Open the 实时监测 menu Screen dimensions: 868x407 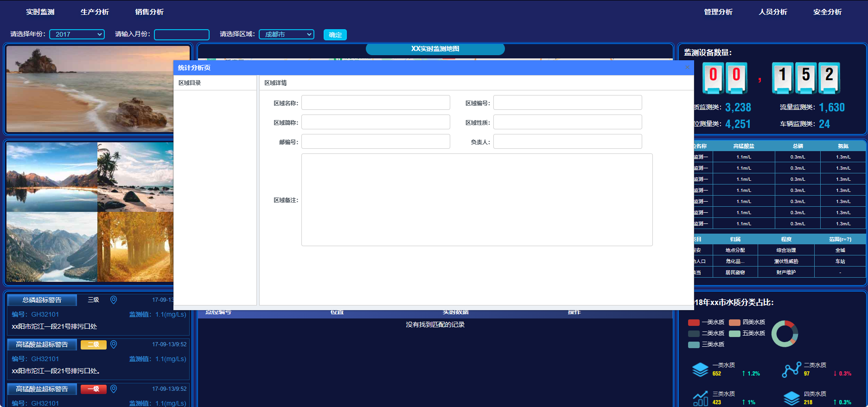coord(40,12)
